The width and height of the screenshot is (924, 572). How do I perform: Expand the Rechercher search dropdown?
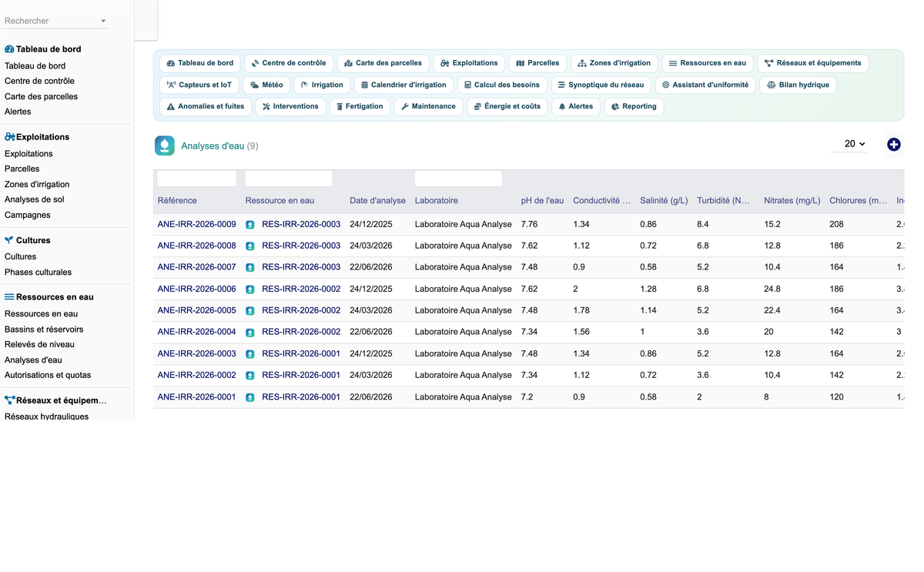pyautogui.click(x=103, y=21)
